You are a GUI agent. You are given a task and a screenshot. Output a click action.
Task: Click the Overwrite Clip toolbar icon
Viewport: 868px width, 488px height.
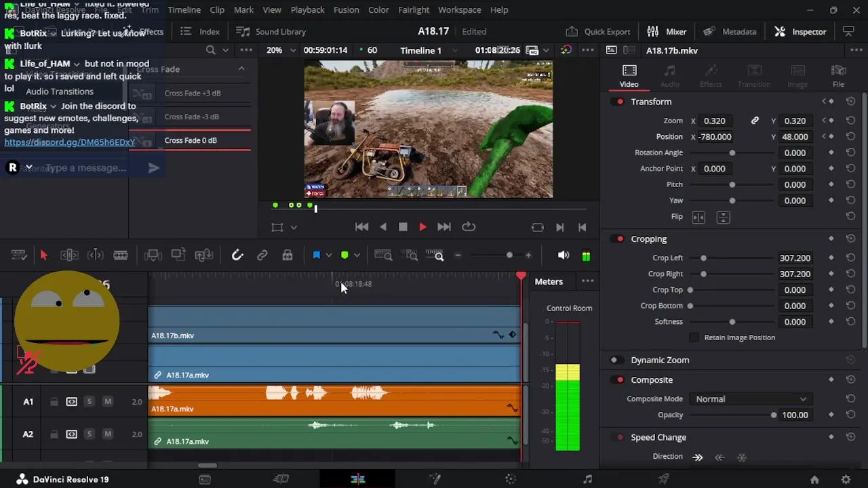178,255
